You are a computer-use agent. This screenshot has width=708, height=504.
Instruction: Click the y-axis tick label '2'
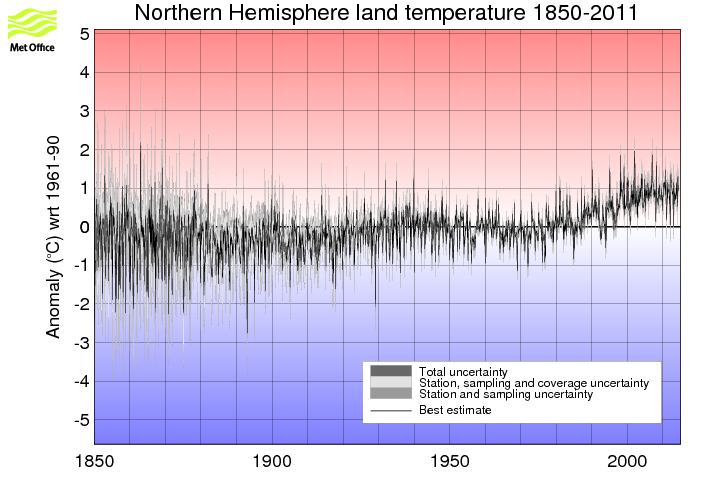(x=84, y=150)
